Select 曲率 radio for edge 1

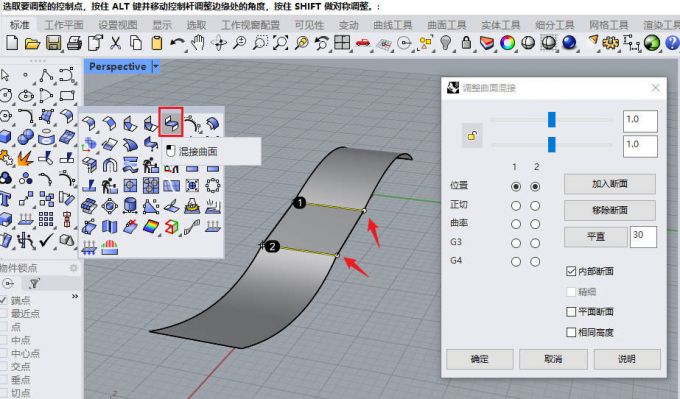(x=516, y=224)
